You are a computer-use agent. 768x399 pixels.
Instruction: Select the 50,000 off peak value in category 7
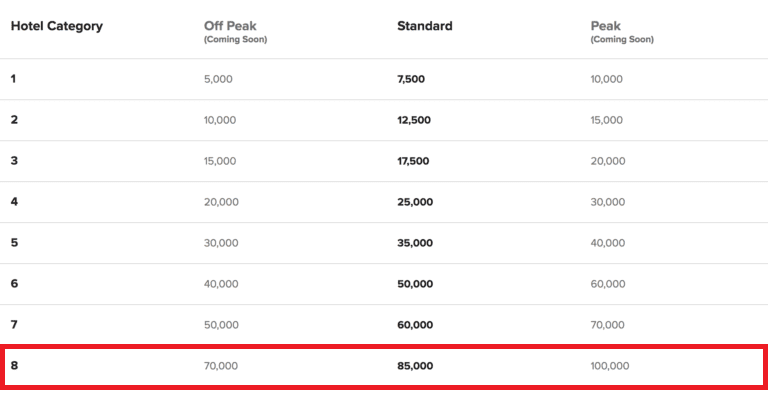[221, 325]
